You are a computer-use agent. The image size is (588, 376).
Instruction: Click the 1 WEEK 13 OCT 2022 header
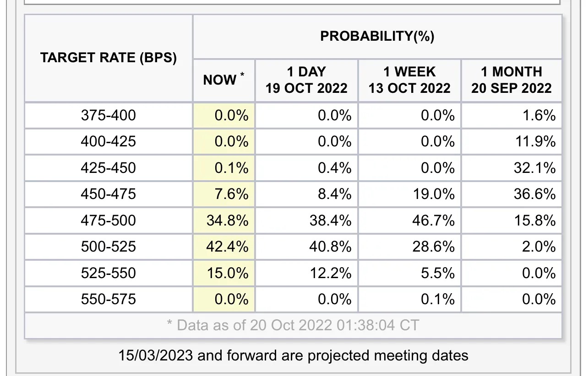(410, 80)
